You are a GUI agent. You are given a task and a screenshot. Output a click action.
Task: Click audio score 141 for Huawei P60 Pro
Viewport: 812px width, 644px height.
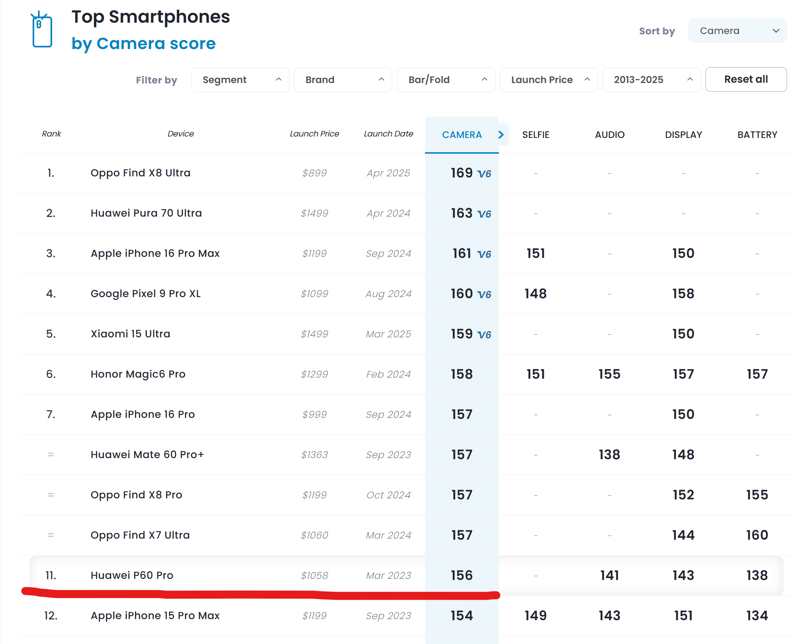pyautogui.click(x=609, y=576)
